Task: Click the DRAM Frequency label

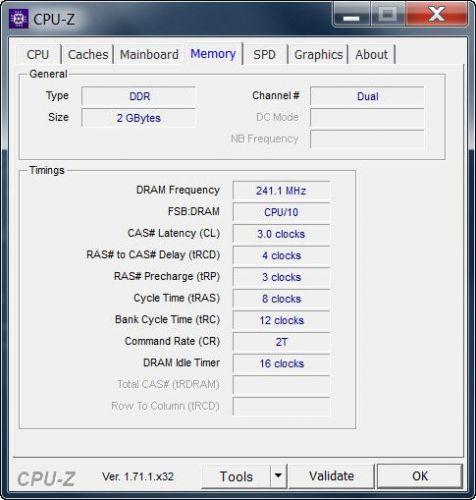Action: 178,190
